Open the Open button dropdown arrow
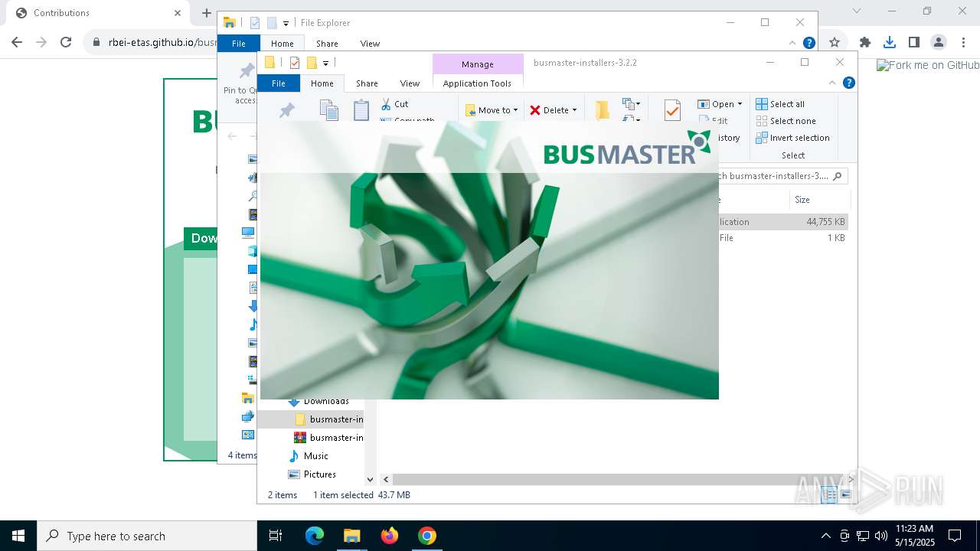980x551 pixels. (x=740, y=104)
